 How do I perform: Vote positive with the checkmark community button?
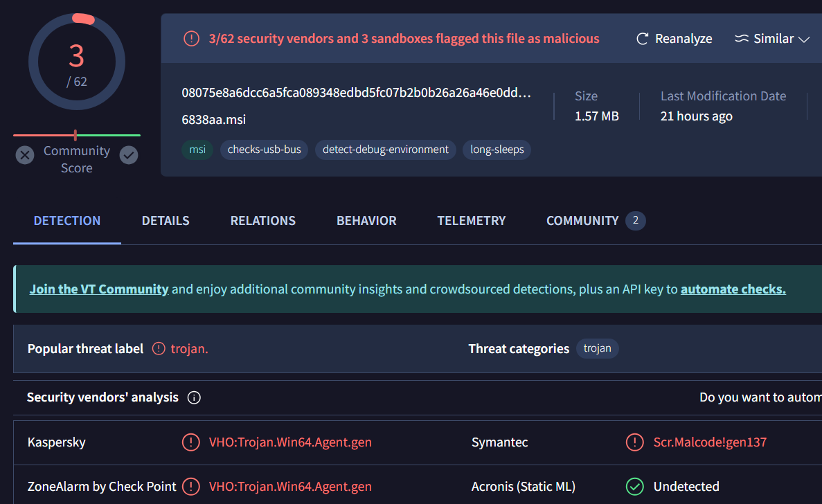129,155
